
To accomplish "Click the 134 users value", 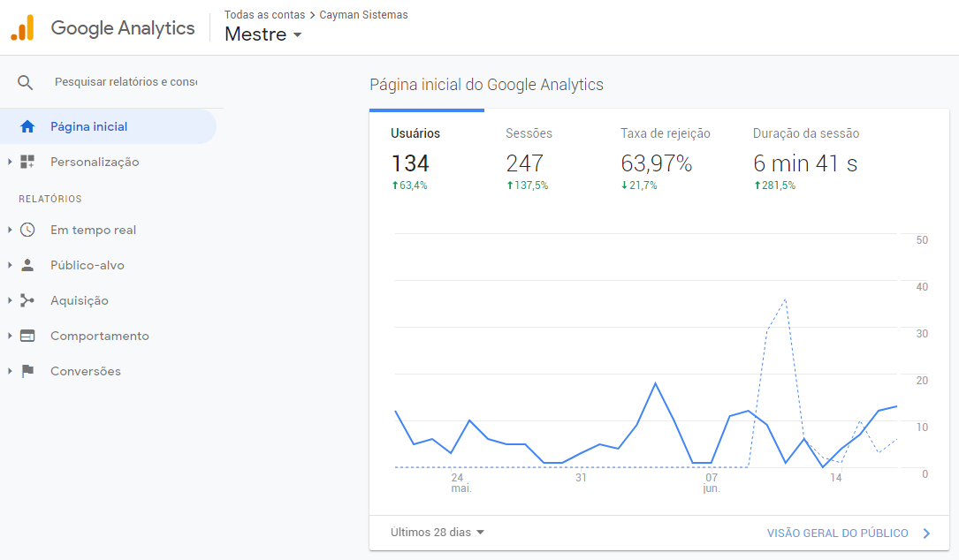I will pos(410,163).
